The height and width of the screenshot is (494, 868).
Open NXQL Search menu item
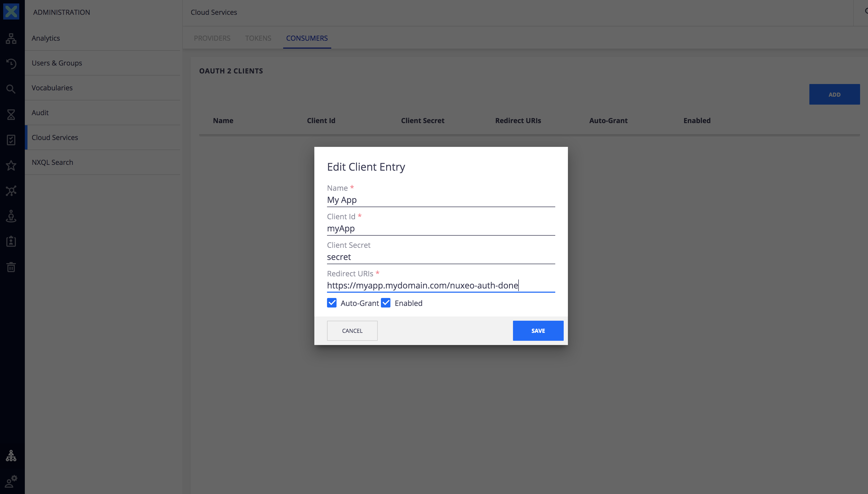pos(102,162)
